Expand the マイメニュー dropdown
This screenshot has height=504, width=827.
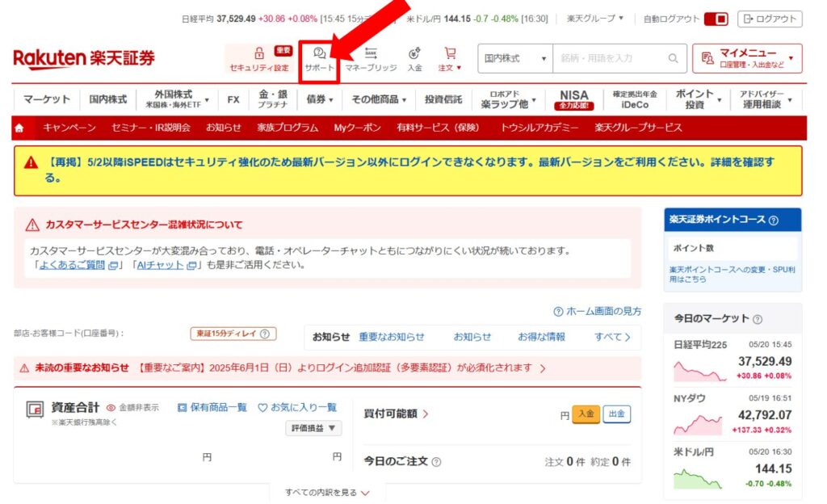point(747,58)
